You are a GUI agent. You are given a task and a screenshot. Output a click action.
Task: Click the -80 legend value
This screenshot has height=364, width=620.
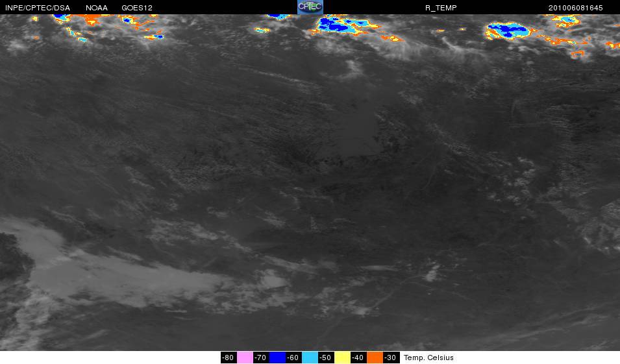tap(229, 358)
